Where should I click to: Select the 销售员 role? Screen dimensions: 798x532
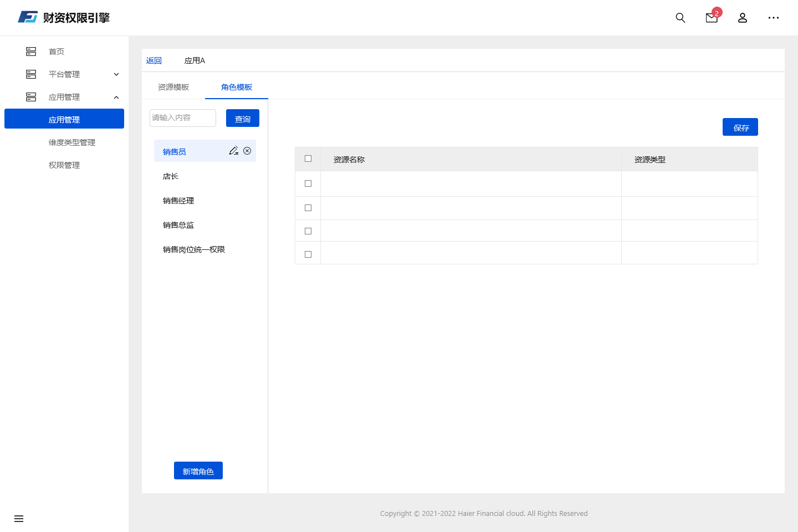[x=205, y=151]
